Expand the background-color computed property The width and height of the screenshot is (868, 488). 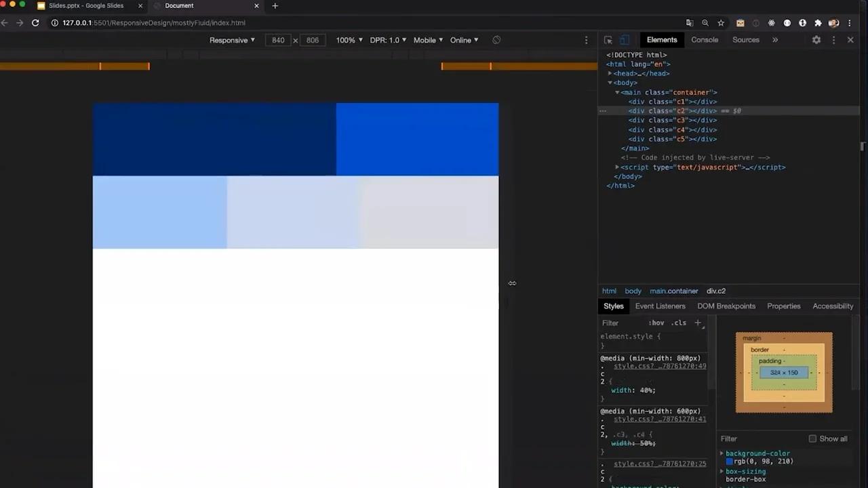point(722,453)
